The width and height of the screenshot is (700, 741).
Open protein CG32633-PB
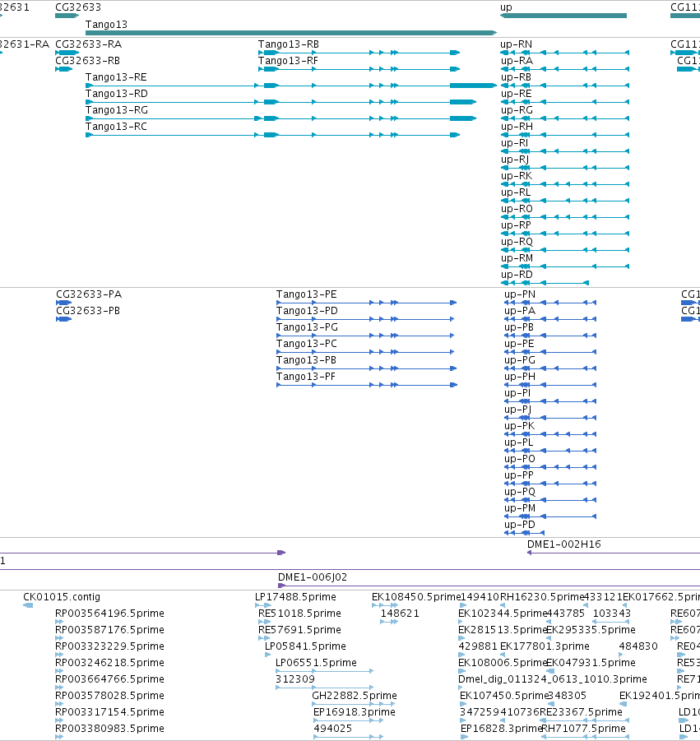[x=88, y=311]
